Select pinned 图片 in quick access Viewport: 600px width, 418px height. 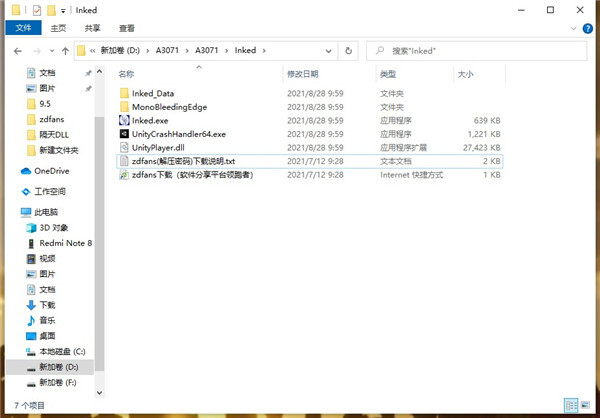click(47, 88)
